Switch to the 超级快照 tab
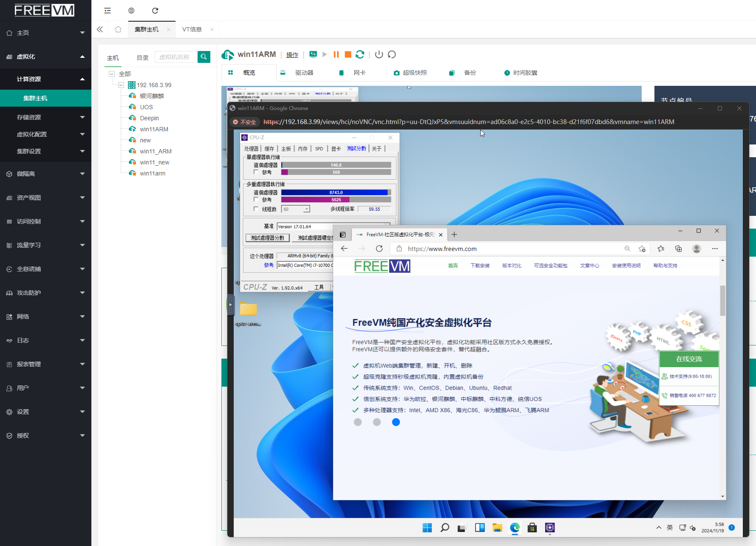Screen dimensions: 756x546 414,73
